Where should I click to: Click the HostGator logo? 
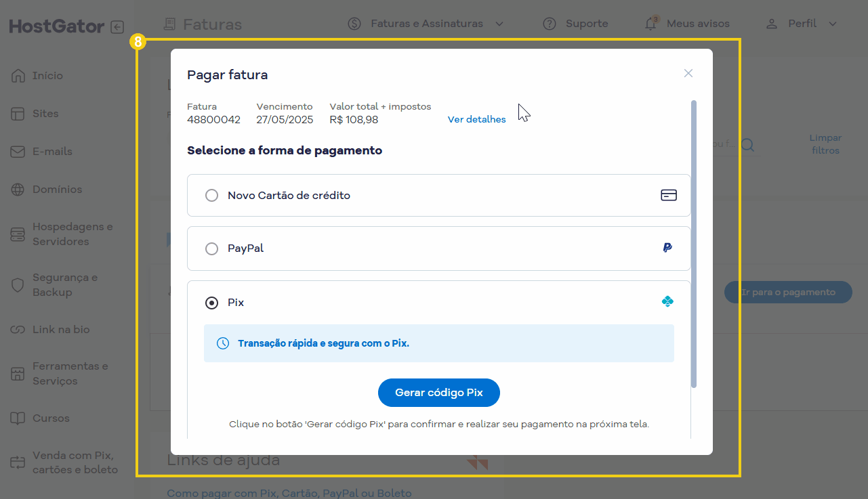pos(57,26)
